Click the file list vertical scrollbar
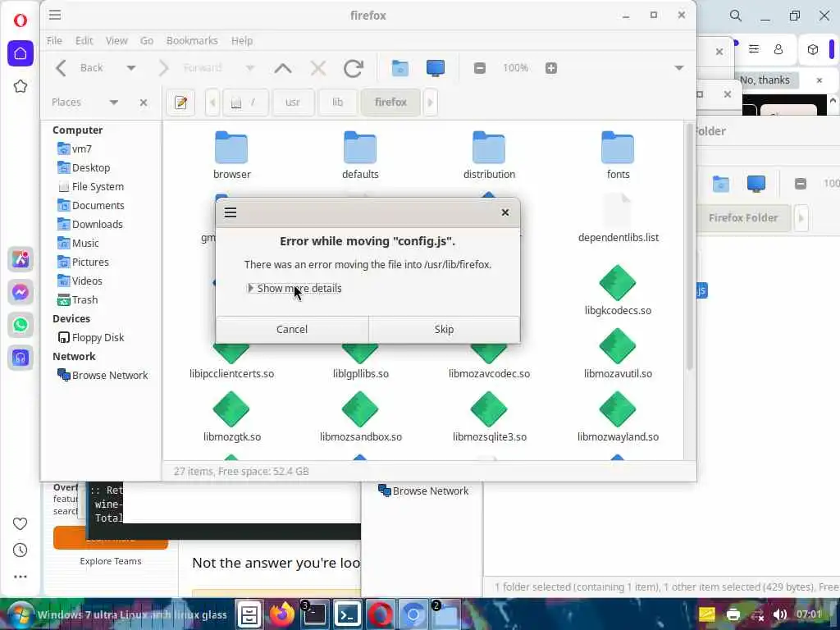 click(689, 246)
